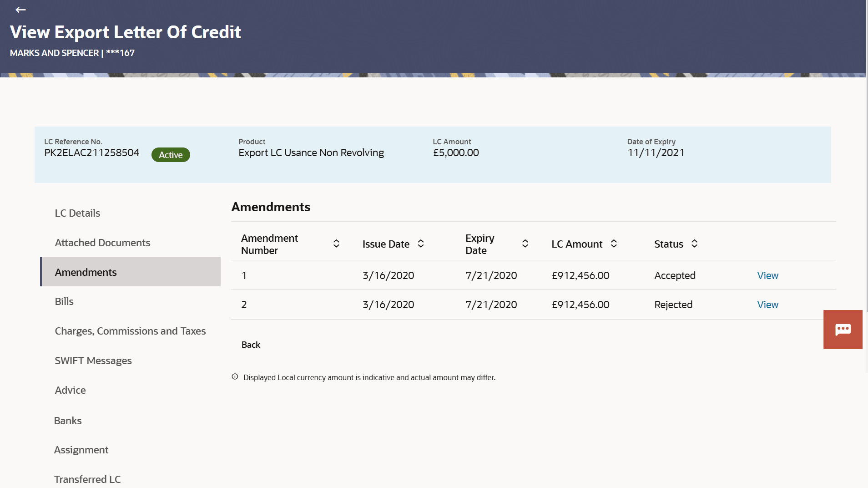Open the Assignment section
Image resolution: width=868 pixels, height=488 pixels.
[81, 450]
